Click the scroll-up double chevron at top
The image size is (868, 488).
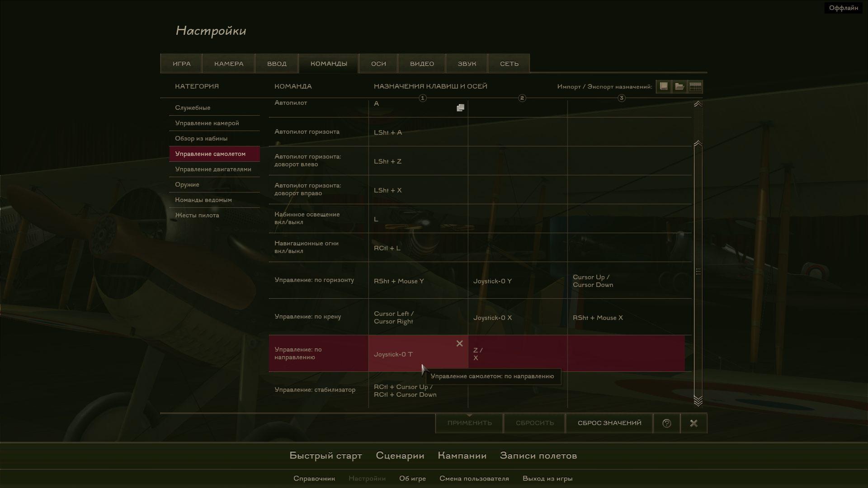pyautogui.click(x=698, y=104)
